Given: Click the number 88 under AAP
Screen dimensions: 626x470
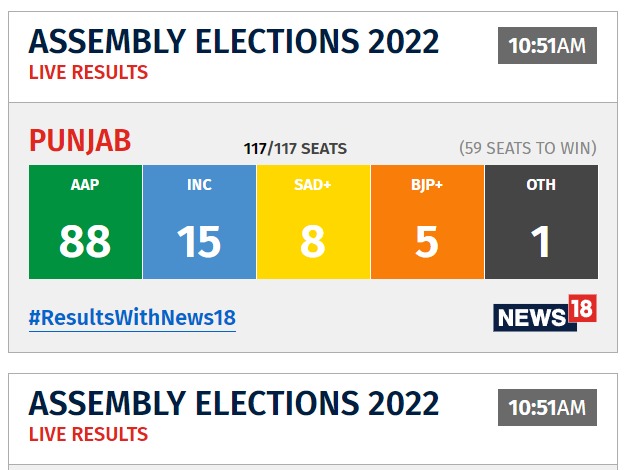Looking at the screenshot, I should tap(85, 241).
